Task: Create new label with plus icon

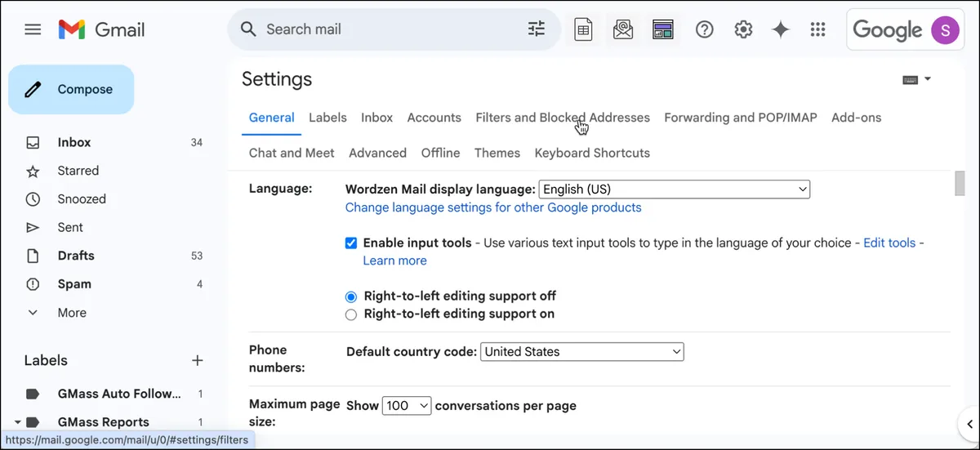Action: [x=197, y=360]
